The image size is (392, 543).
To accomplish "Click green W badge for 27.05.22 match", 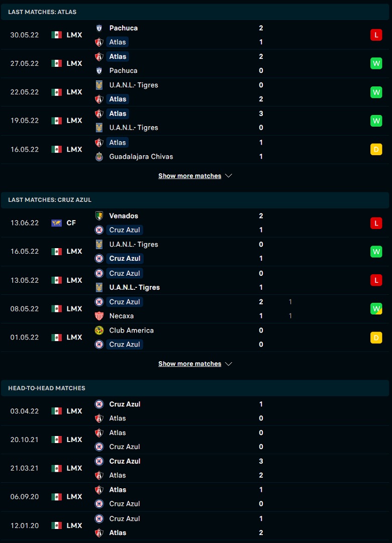I will (x=376, y=63).
